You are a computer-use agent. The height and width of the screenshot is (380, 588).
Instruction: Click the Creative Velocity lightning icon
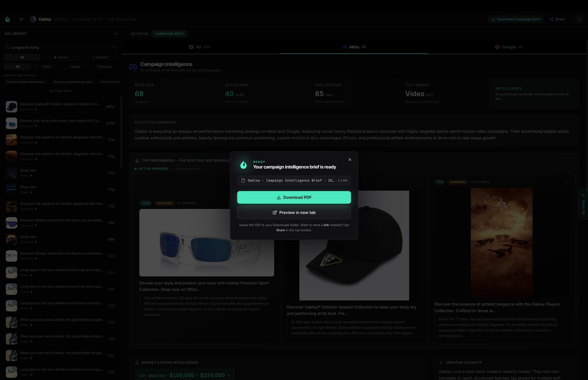(x=441, y=362)
